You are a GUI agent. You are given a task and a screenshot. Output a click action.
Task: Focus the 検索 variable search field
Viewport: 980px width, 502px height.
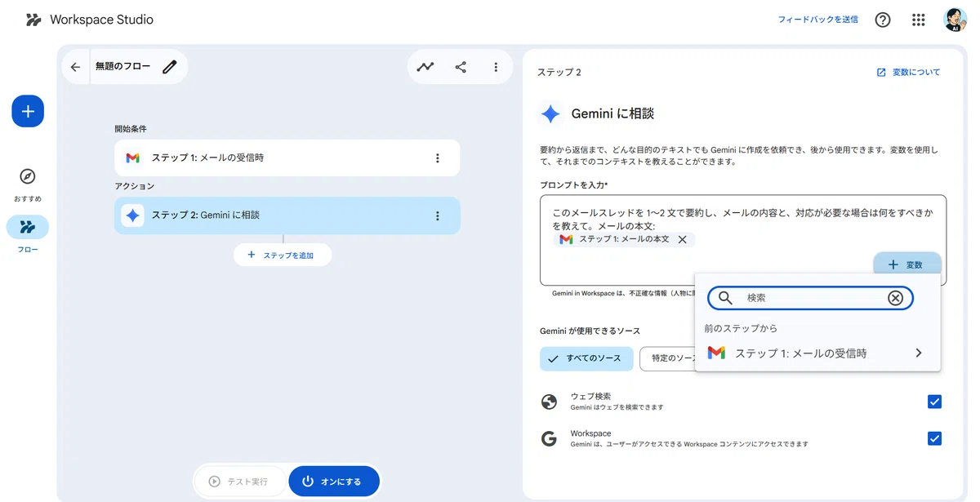point(810,298)
